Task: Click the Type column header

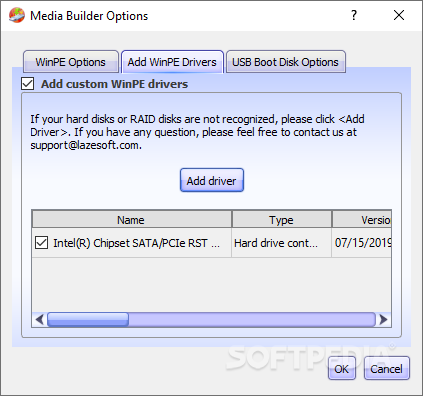Action: click(x=281, y=220)
